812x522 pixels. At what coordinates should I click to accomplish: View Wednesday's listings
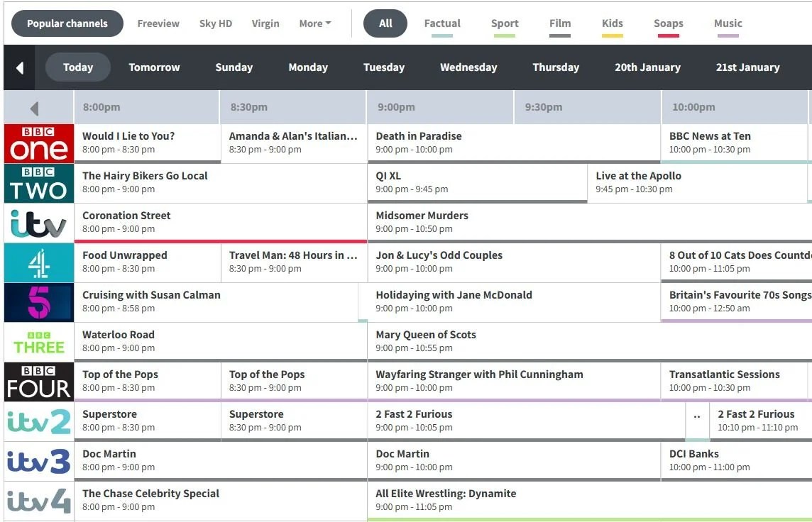coord(468,67)
